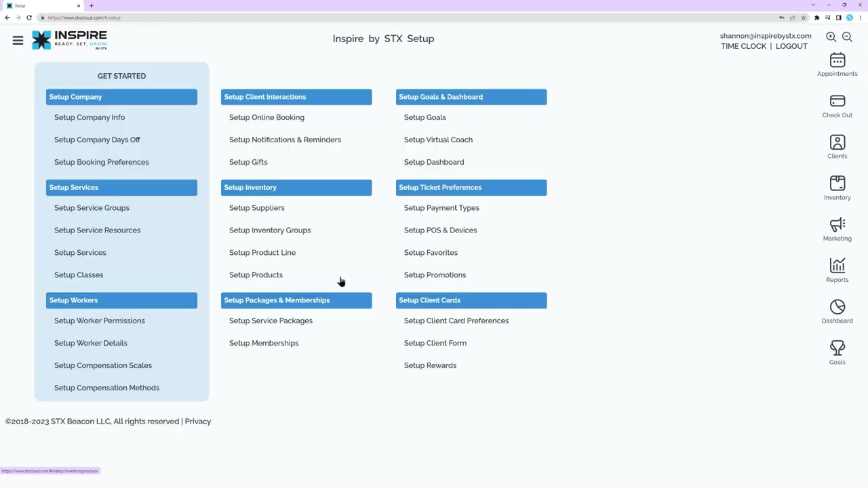Open Setup Service Packages

tap(271, 321)
